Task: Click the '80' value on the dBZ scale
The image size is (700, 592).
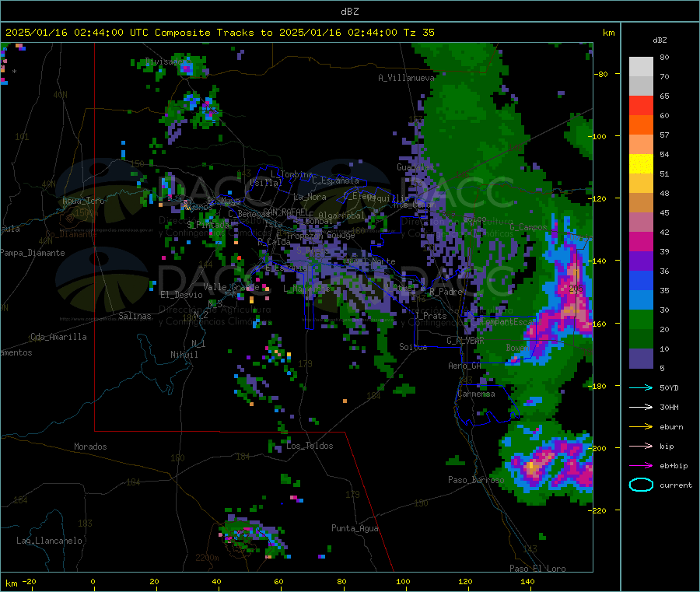Action: pos(664,57)
